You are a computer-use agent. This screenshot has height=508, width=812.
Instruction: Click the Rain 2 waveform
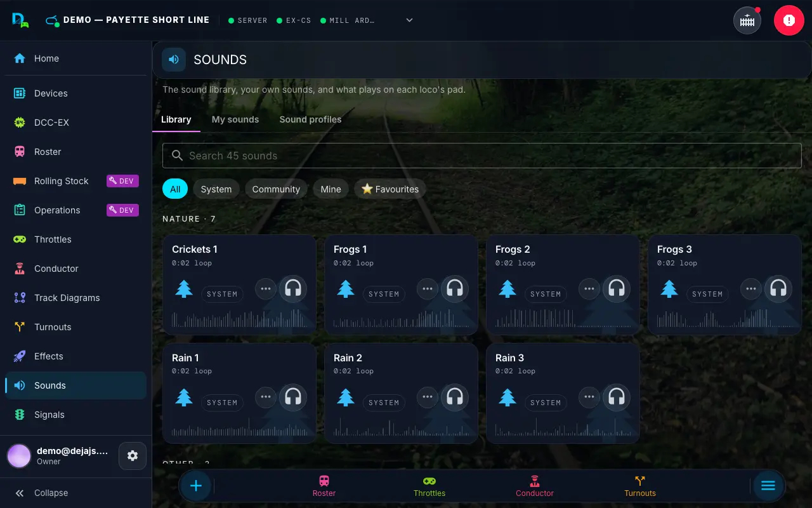(x=401, y=426)
